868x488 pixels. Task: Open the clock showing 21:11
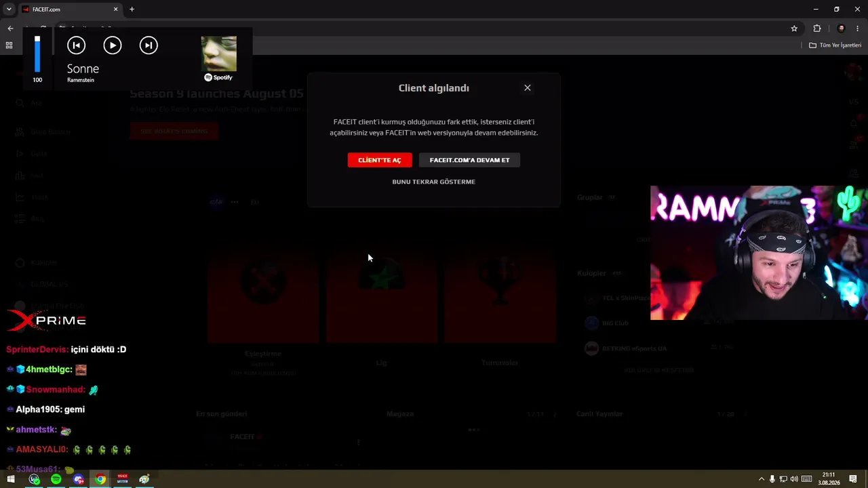[828, 479]
